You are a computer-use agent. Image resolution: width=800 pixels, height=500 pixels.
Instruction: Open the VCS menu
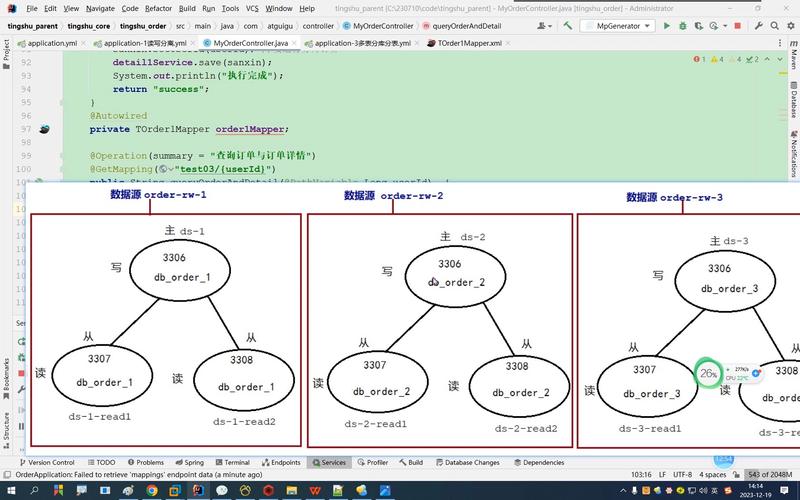click(252, 8)
